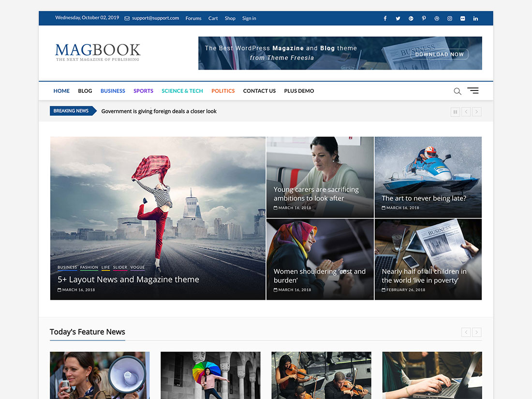Click the Flickr social icon
Image resolution: width=532 pixels, height=399 pixels.
[463, 18]
